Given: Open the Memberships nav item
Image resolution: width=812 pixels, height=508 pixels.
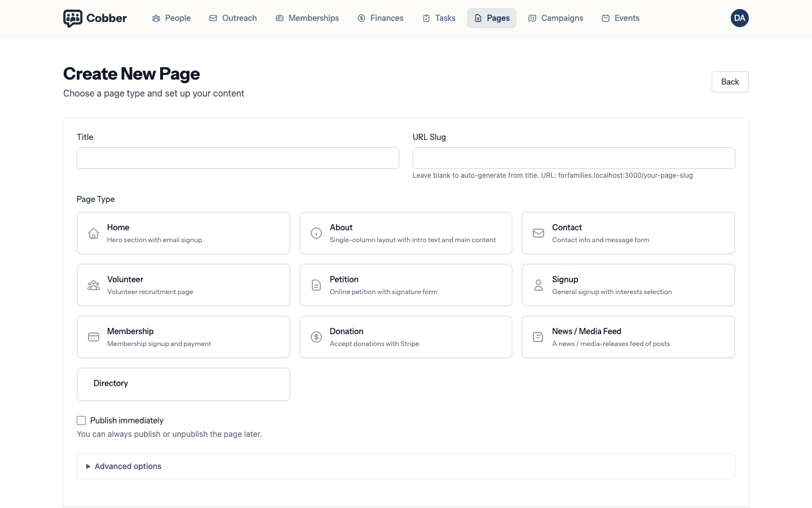Looking at the screenshot, I should coord(307,18).
